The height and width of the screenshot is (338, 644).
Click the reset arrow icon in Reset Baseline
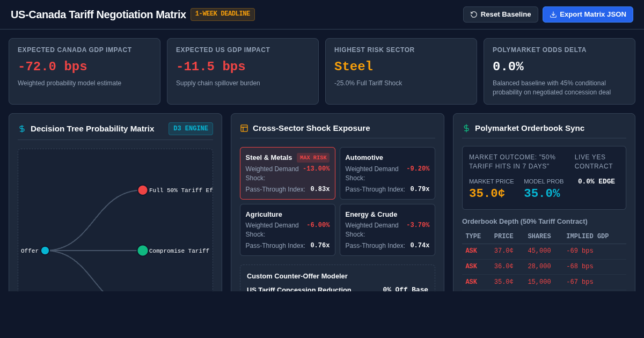pyautogui.click(x=474, y=14)
